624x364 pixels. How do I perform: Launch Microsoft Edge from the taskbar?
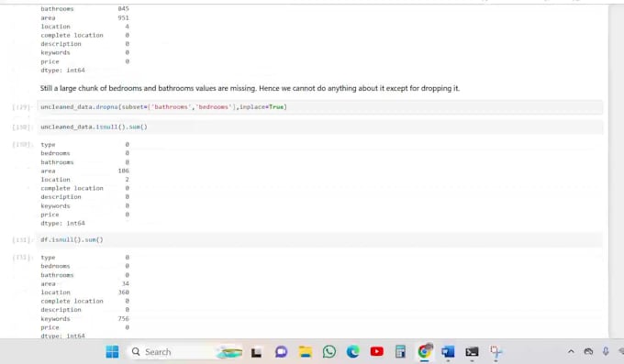[352, 352]
